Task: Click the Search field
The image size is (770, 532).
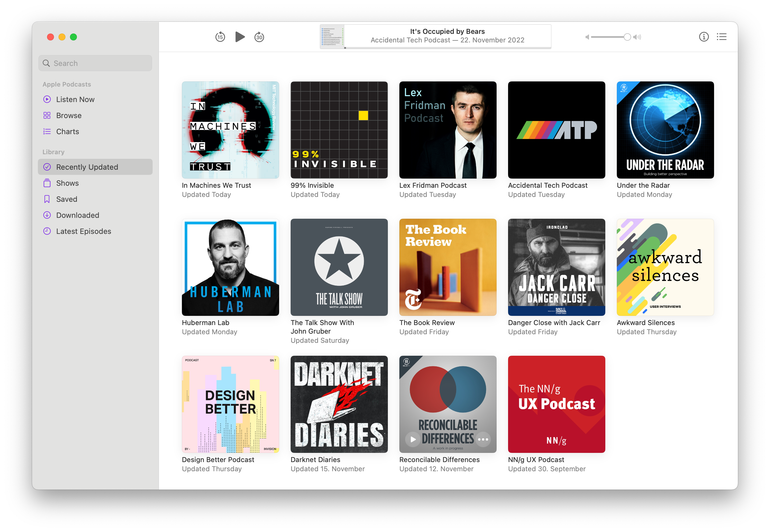Action: pos(95,63)
